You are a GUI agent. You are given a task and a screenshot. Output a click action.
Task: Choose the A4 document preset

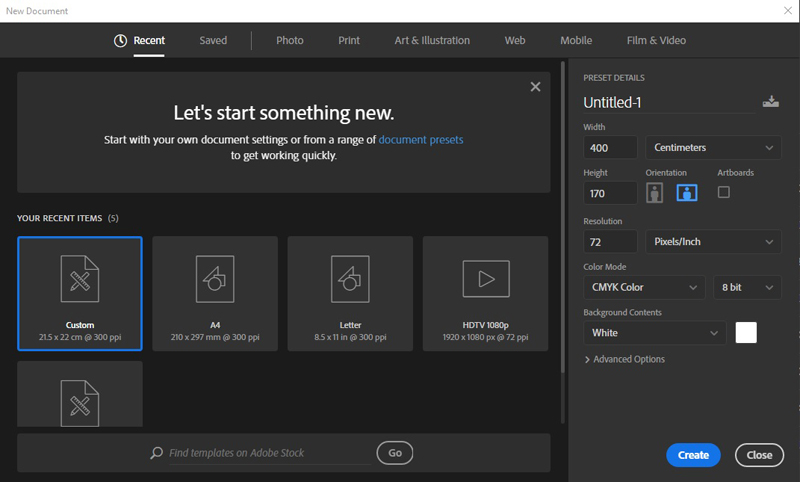[x=215, y=293]
